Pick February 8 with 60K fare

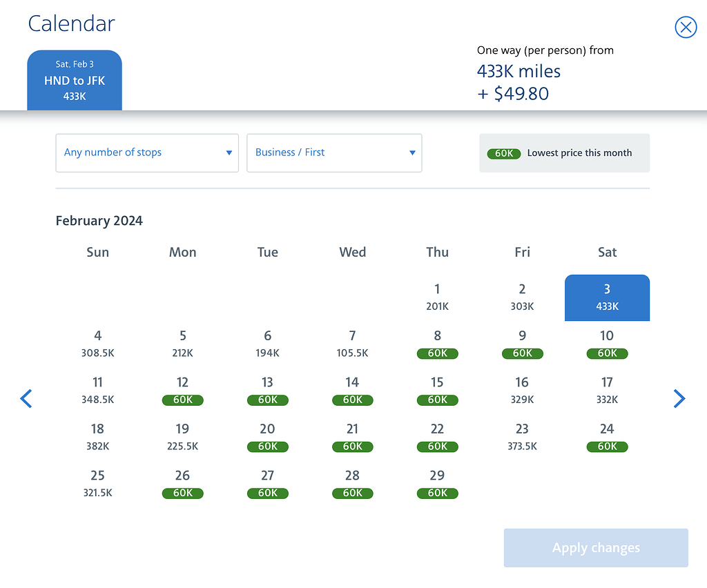[x=437, y=344]
